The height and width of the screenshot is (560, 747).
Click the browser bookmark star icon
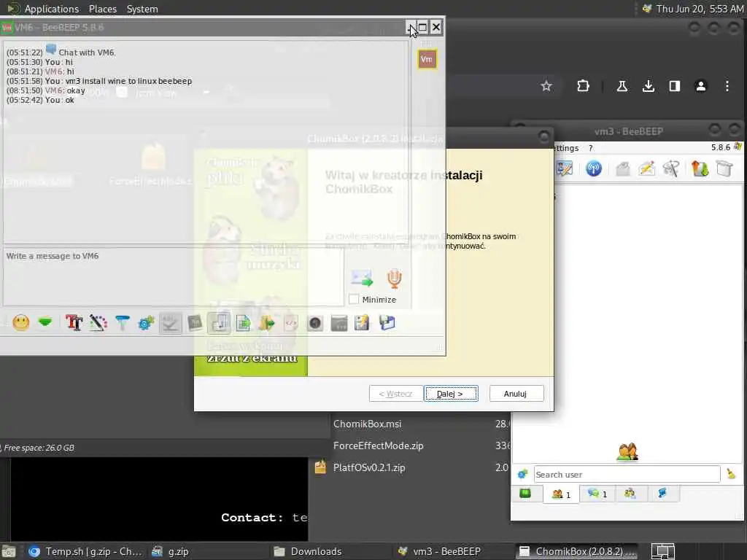(x=546, y=86)
